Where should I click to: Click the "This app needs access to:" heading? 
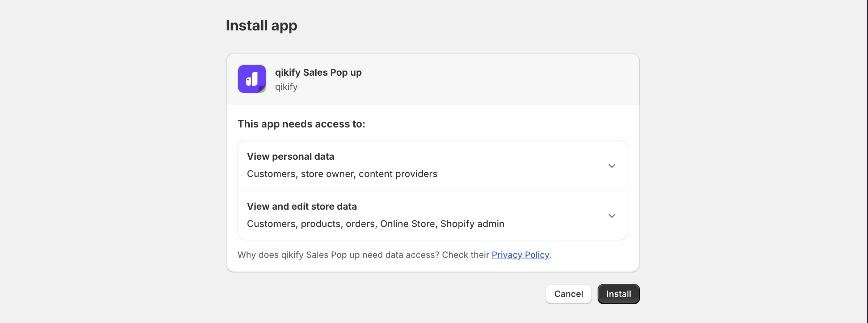point(301,124)
